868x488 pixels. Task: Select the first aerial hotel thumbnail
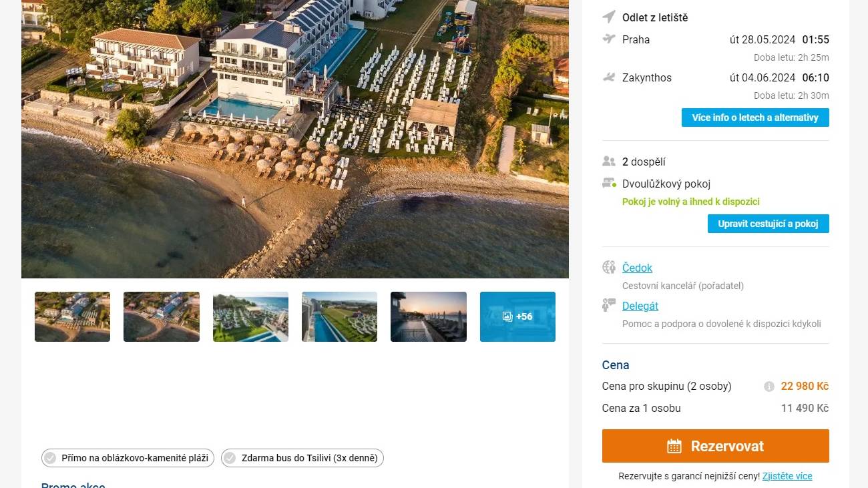coord(72,316)
